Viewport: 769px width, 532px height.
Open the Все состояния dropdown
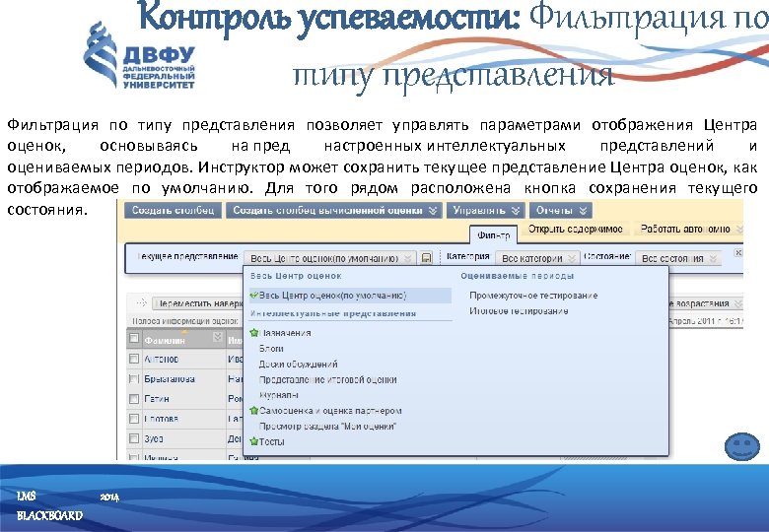tap(678, 258)
